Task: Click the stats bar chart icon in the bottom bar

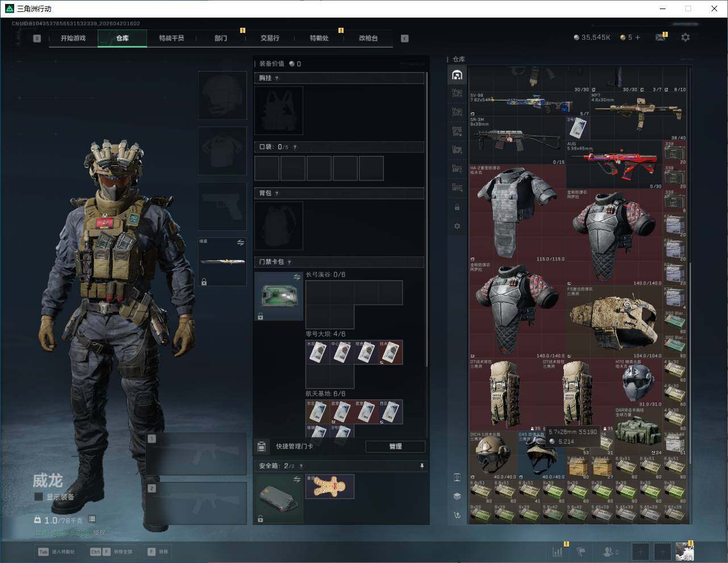Action: click(559, 551)
